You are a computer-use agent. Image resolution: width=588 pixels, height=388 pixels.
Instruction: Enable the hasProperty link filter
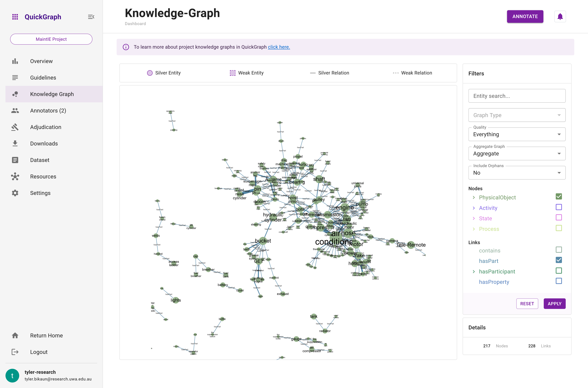[x=559, y=281]
